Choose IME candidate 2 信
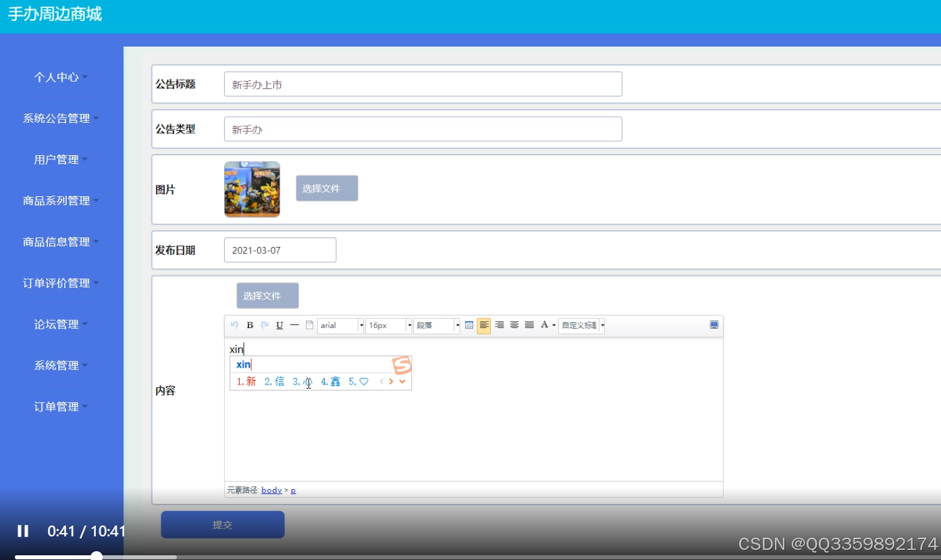The width and height of the screenshot is (941, 560). (274, 382)
